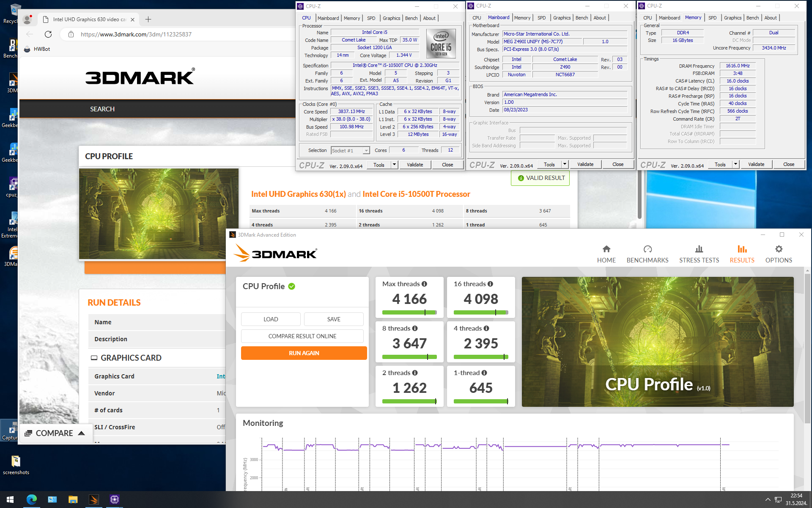Open OPTIONS gear in 3DMark app
Screen dimensions: 812x508
(x=779, y=254)
